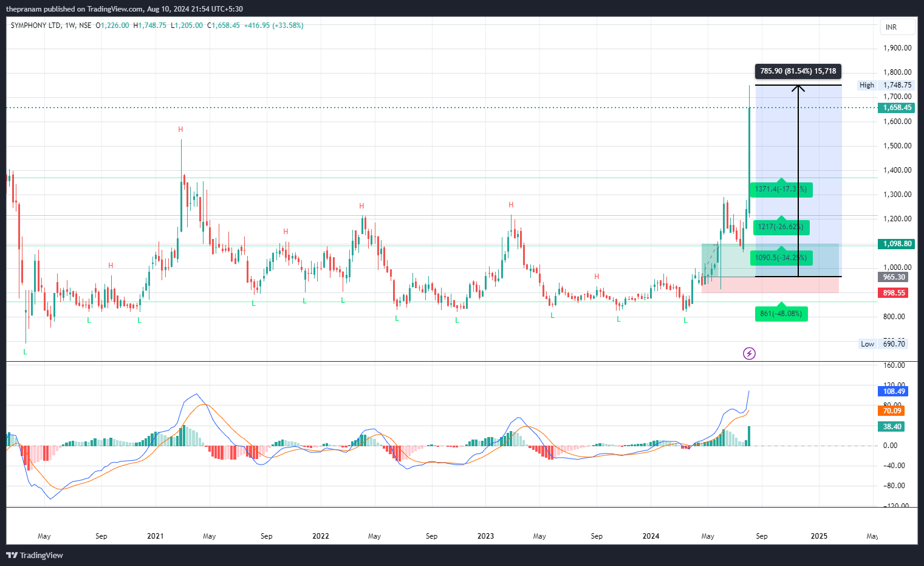Open the INR currency selector
924x566 pixels.
coord(897,27)
